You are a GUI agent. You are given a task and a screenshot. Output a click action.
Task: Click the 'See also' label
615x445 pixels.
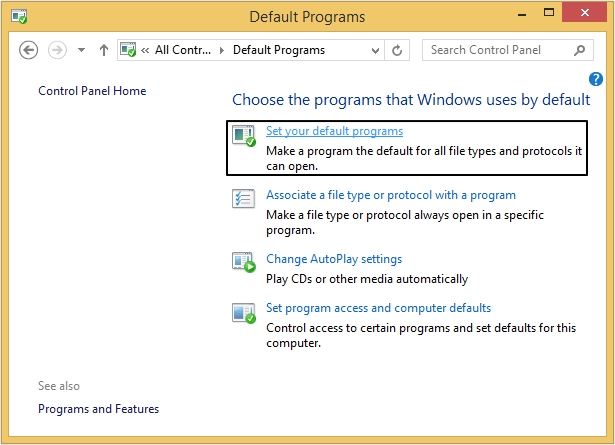[59, 386]
